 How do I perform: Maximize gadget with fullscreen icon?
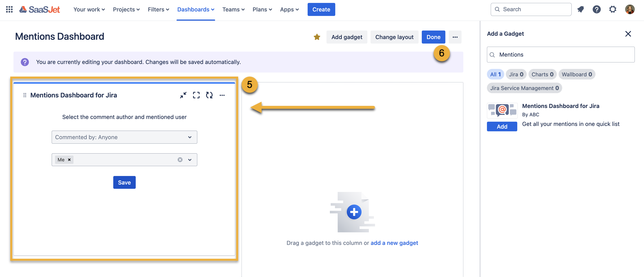196,95
